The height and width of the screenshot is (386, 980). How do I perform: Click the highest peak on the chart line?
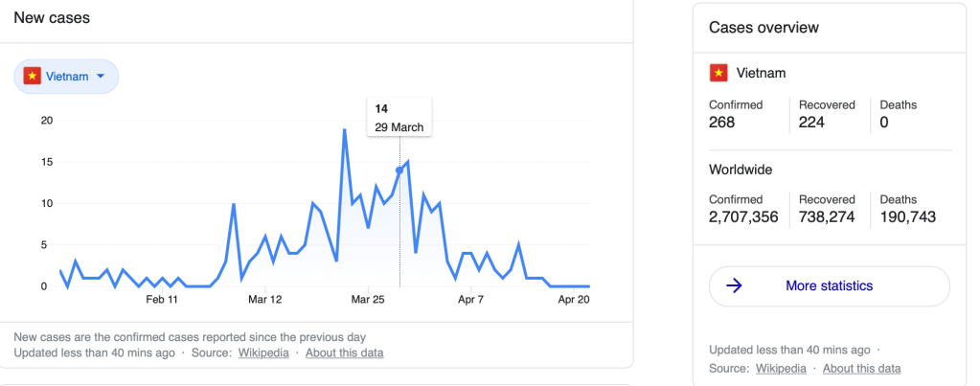point(344,129)
